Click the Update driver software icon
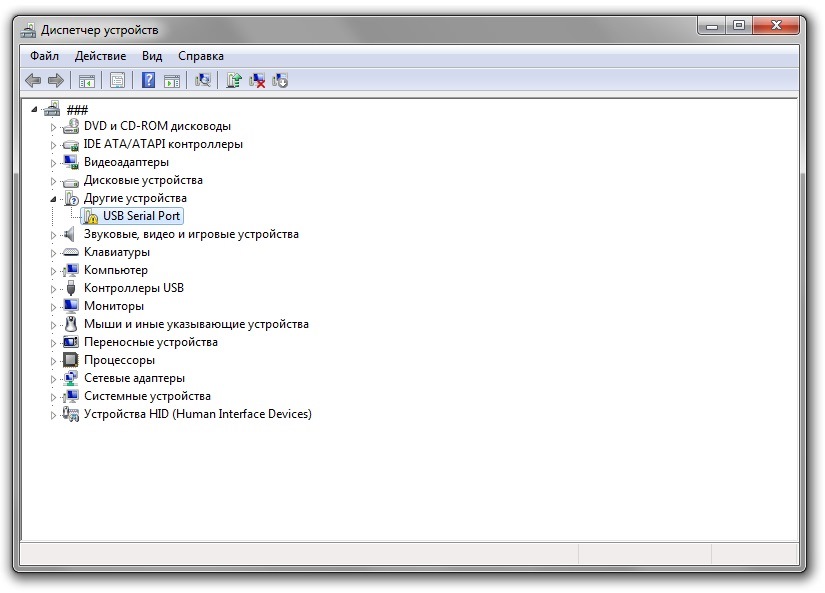This screenshot has height=593, width=825. coord(234,81)
